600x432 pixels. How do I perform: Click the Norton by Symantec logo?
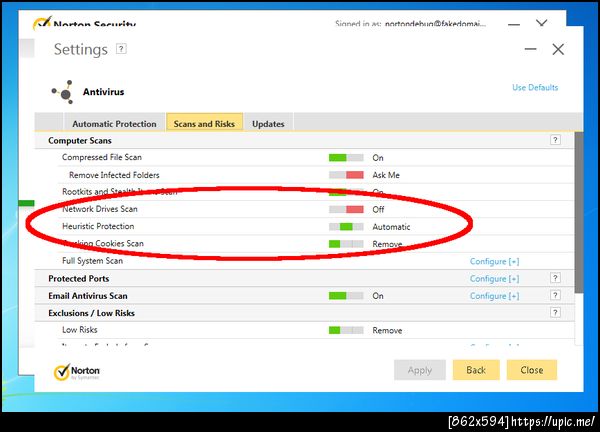77,372
